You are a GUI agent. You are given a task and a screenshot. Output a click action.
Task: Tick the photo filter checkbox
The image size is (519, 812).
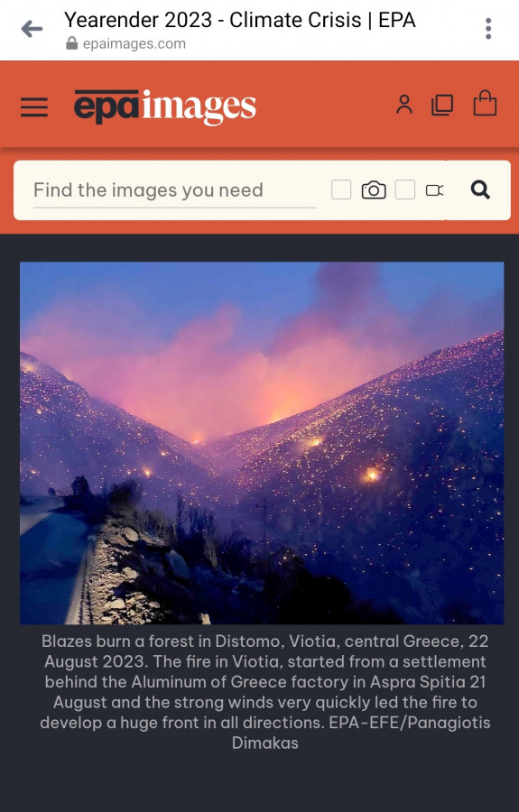pyautogui.click(x=341, y=190)
